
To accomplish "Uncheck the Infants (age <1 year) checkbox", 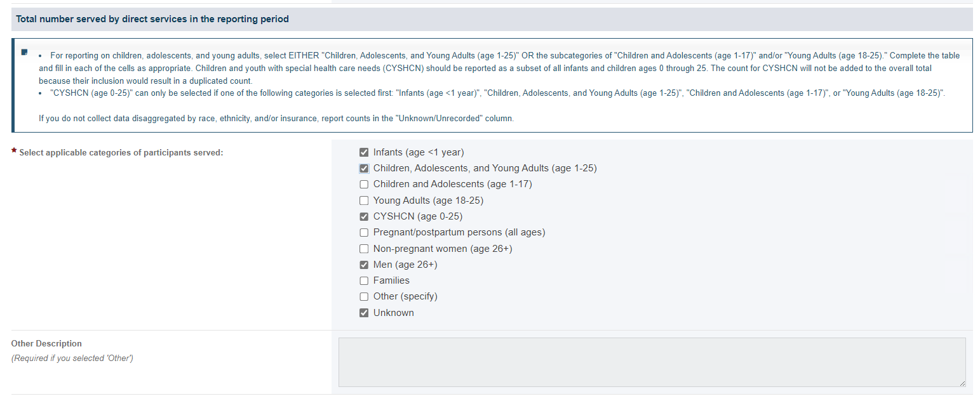I will point(364,152).
